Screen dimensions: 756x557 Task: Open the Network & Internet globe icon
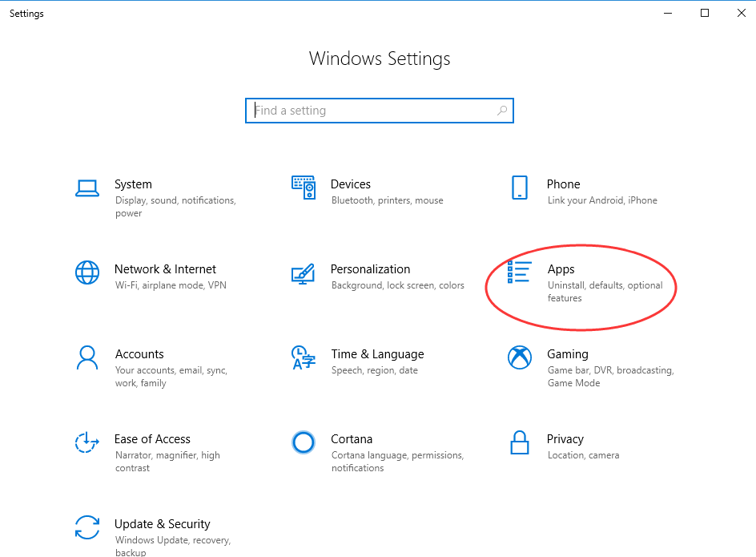point(87,272)
